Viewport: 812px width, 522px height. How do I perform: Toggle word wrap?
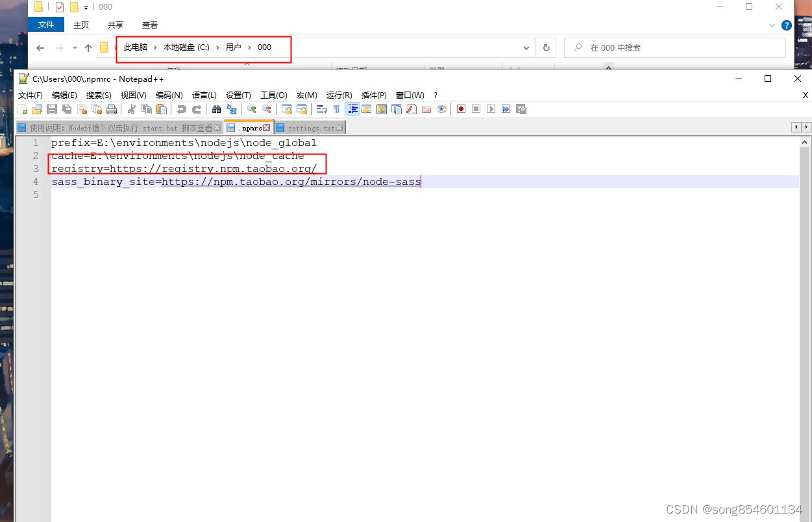322,108
